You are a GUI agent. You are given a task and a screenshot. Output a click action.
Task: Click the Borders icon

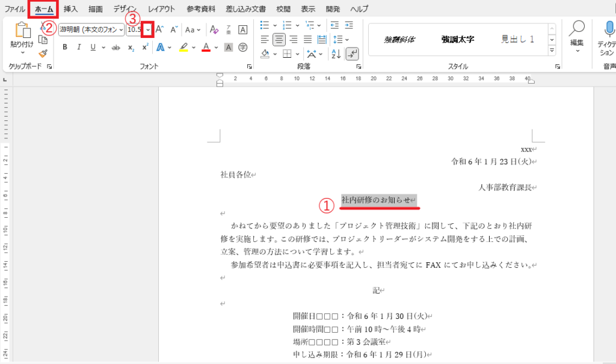[x=287, y=54]
